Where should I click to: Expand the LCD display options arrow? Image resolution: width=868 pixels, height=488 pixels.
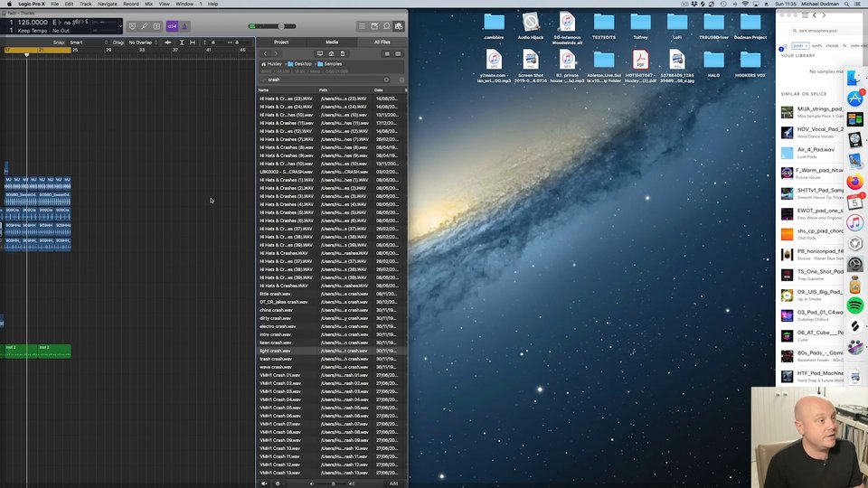pyautogui.click(x=120, y=26)
